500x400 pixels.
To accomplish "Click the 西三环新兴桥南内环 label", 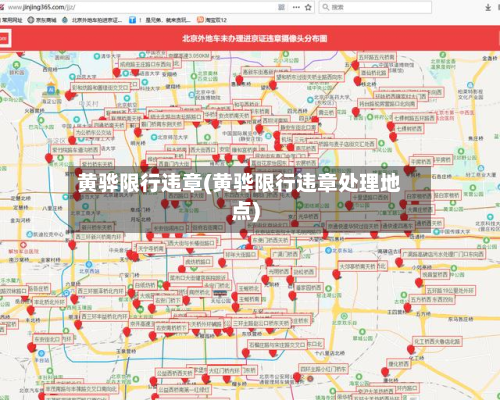I will tap(98, 236).
